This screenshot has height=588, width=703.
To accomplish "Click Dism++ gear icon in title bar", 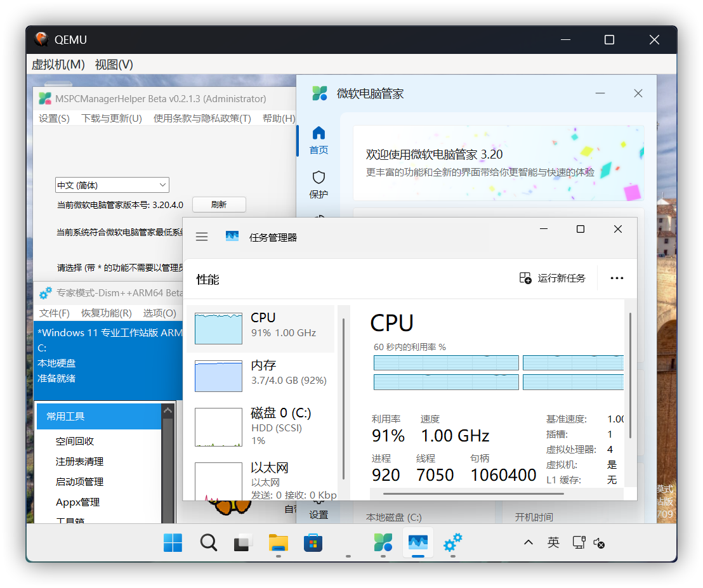I will tap(45, 293).
